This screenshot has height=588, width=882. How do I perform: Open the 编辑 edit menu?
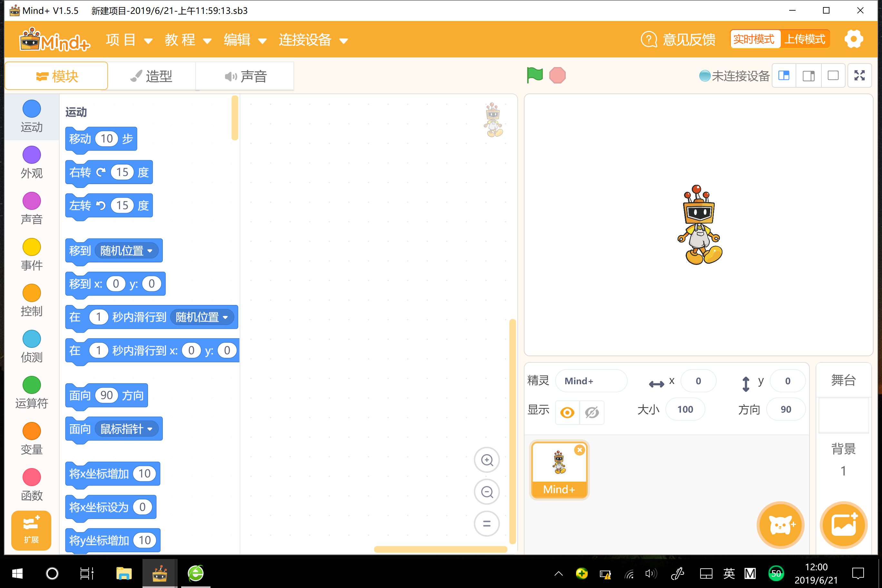(245, 40)
